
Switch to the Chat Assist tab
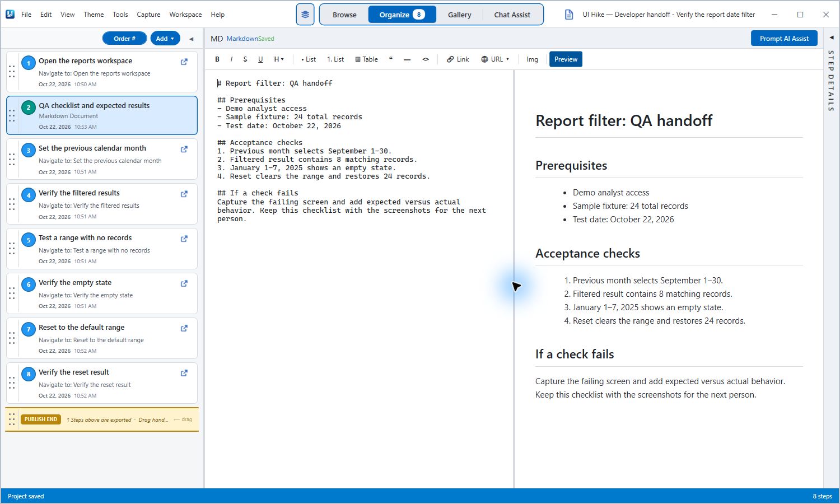click(x=512, y=15)
